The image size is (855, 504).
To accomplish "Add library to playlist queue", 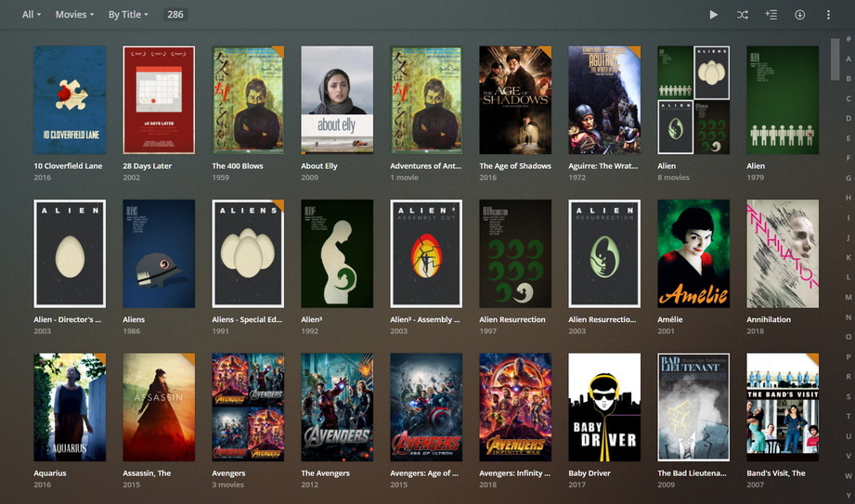I will tap(771, 15).
